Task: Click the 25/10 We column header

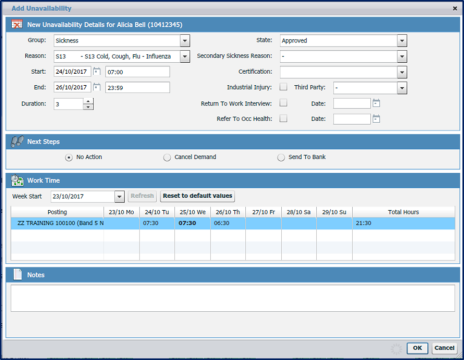Action: tap(193, 212)
